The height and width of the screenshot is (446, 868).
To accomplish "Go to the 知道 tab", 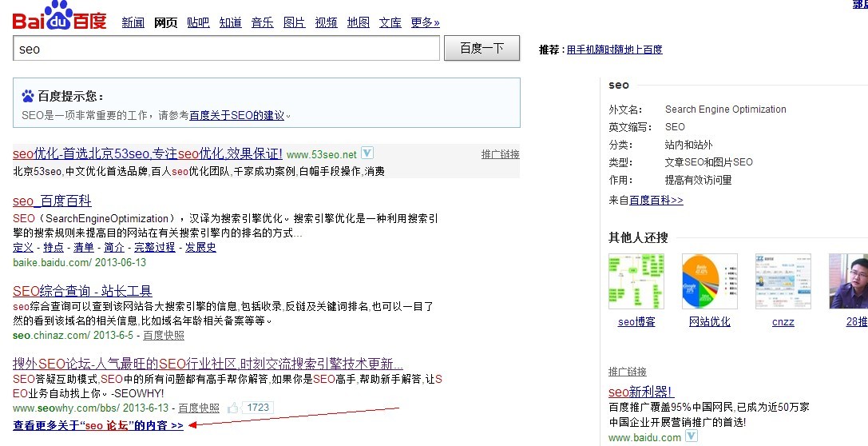I will tap(230, 22).
